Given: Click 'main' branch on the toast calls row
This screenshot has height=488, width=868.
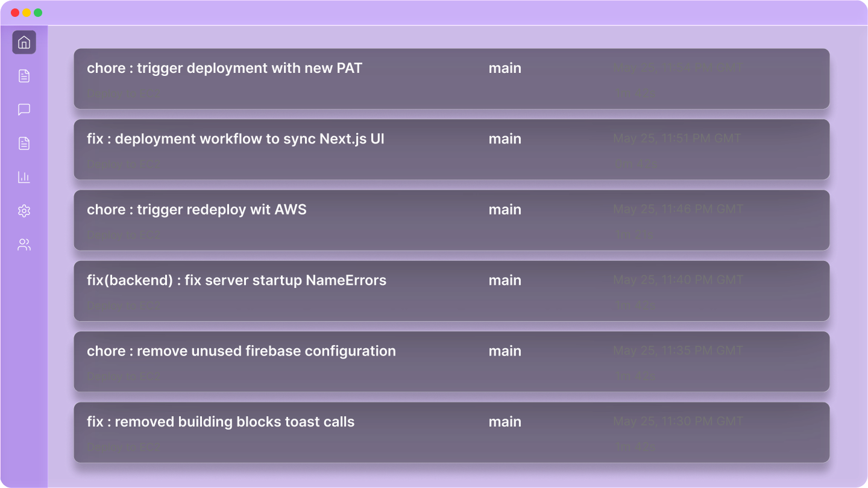Looking at the screenshot, I should pyautogui.click(x=505, y=422).
